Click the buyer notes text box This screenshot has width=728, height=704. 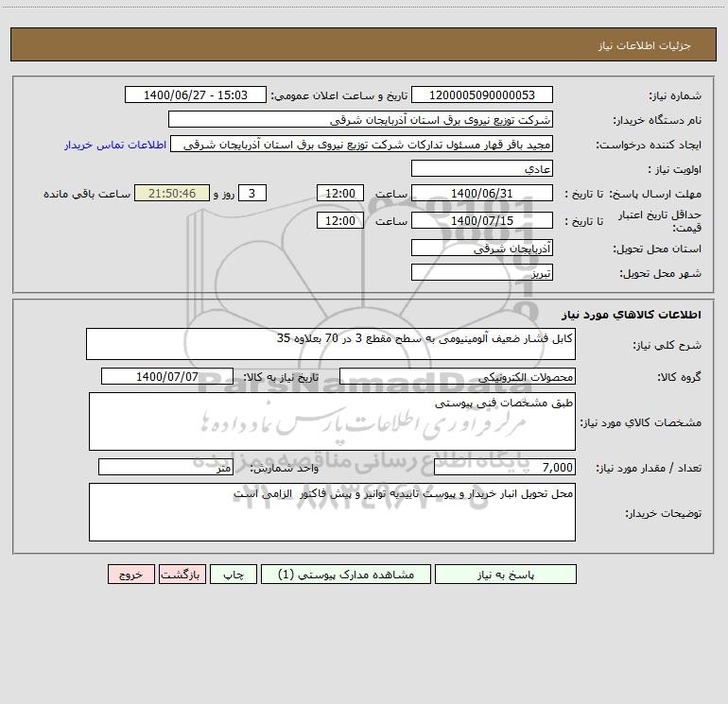(332, 512)
